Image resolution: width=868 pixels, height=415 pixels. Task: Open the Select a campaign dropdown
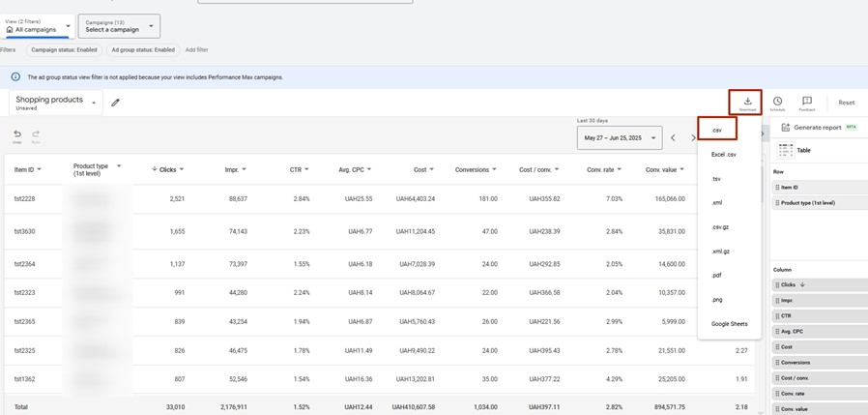pyautogui.click(x=119, y=26)
